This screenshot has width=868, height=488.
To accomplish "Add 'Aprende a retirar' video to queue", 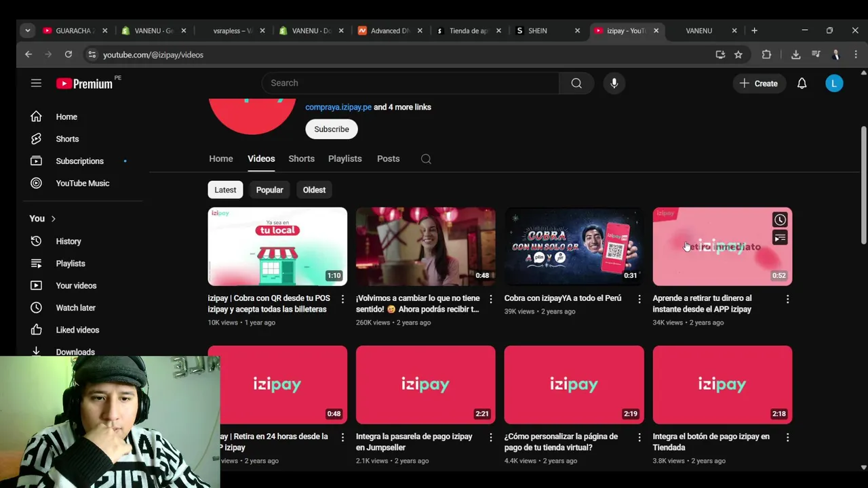I will (780, 238).
